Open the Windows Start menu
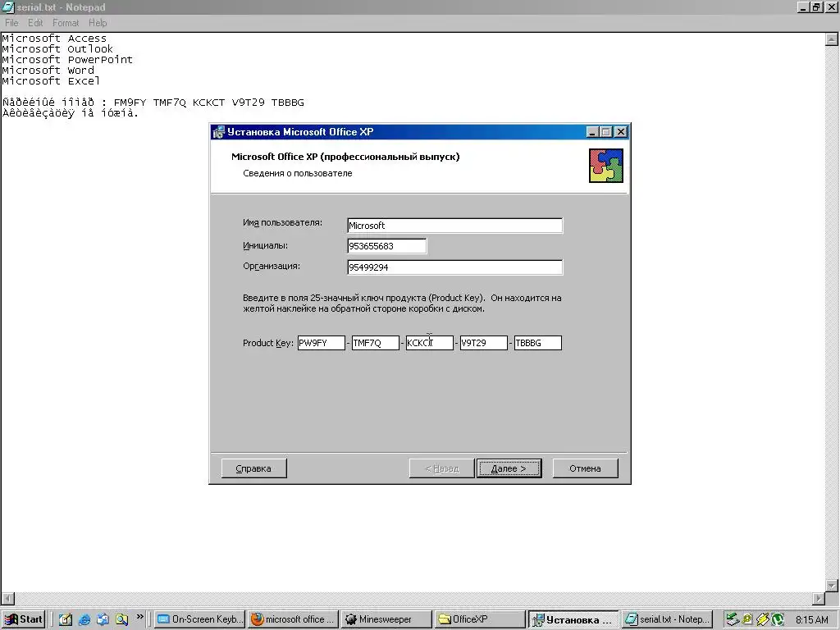 24,619
